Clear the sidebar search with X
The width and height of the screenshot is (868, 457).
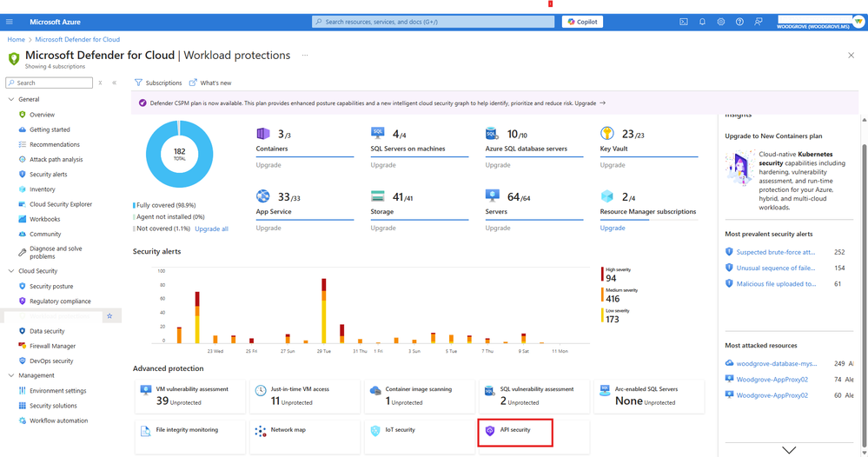pos(100,83)
